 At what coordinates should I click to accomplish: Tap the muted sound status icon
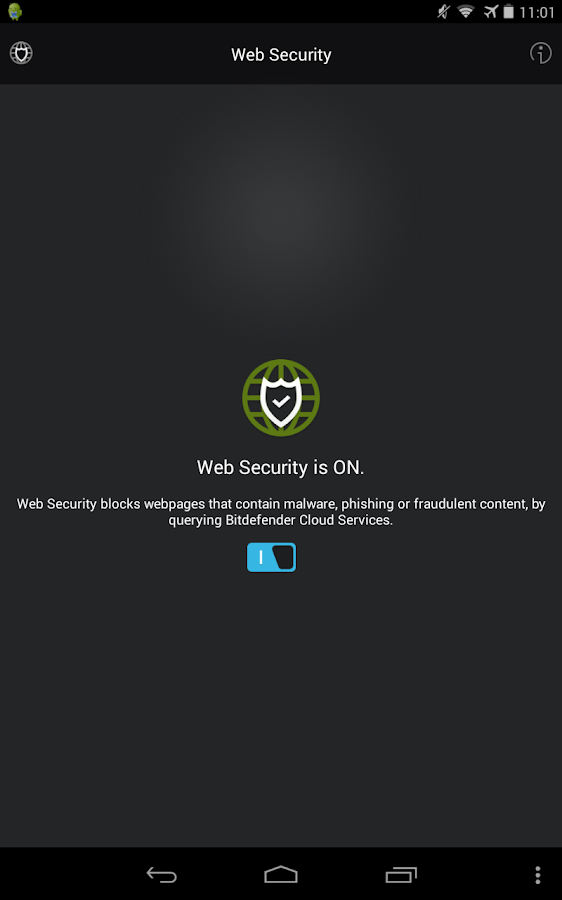[443, 11]
